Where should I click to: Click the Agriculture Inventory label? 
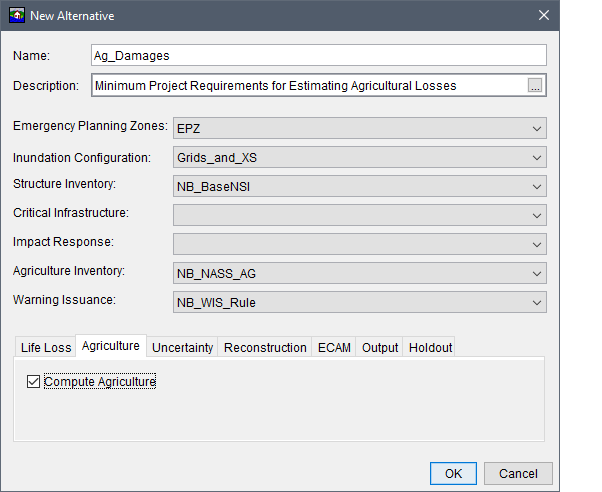(x=69, y=271)
